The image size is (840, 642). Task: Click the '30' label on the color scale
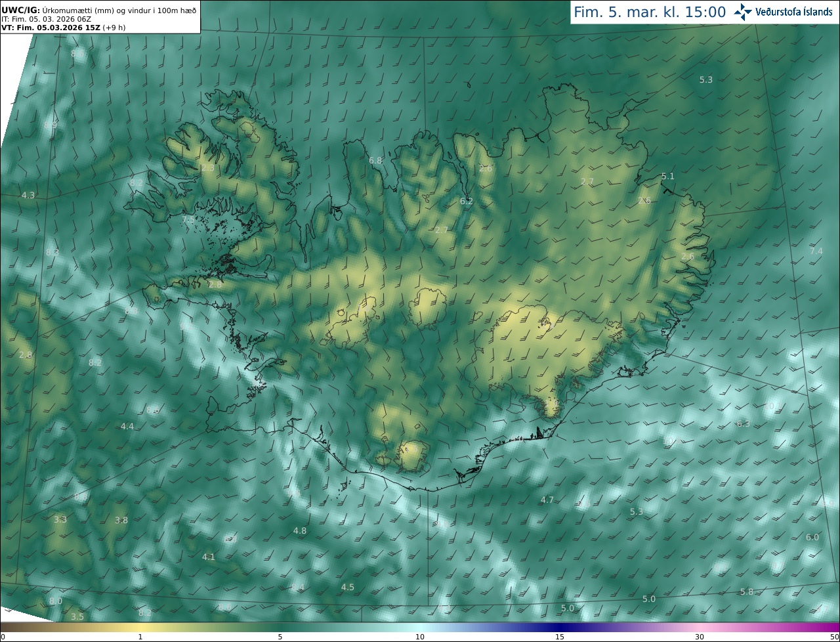[x=700, y=637]
